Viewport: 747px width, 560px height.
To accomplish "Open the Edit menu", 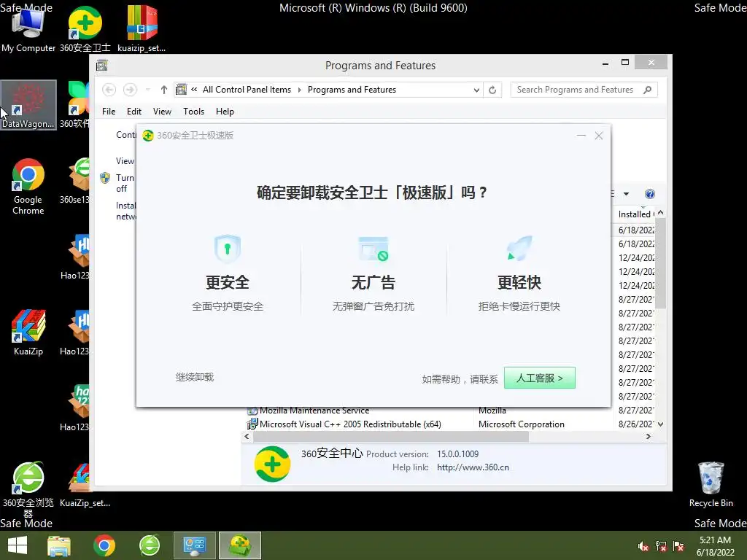I will click(x=134, y=112).
